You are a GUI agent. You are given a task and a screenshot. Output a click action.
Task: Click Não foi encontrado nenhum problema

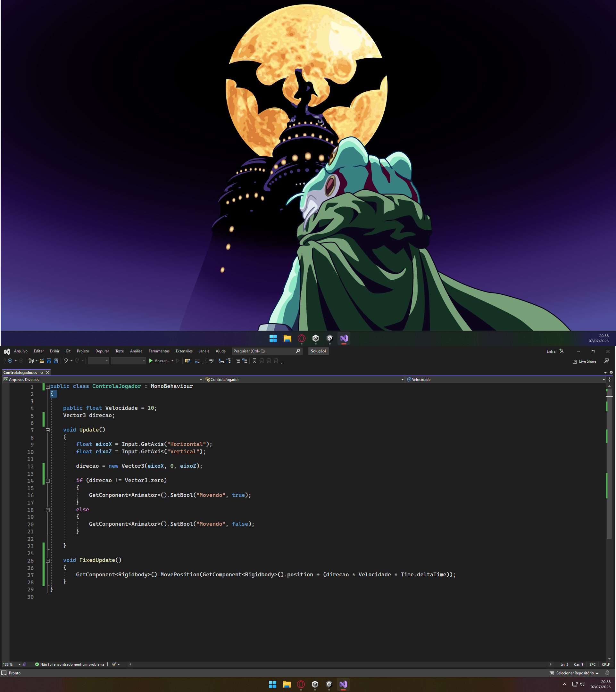point(72,664)
